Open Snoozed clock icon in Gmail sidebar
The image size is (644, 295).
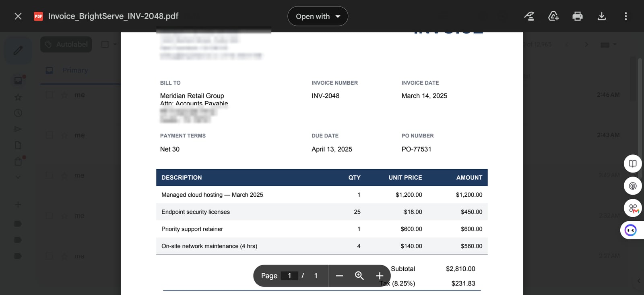click(x=18, y=113)
